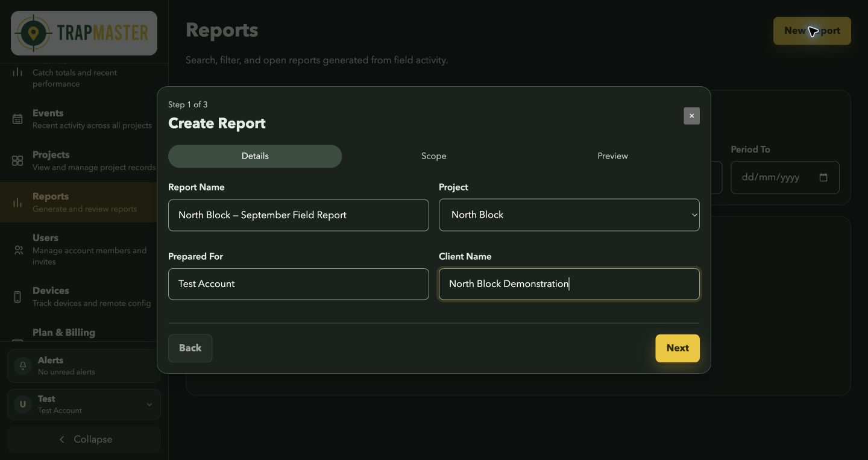
Task: Click the Devices phone icon
Action: click(17, 297)
